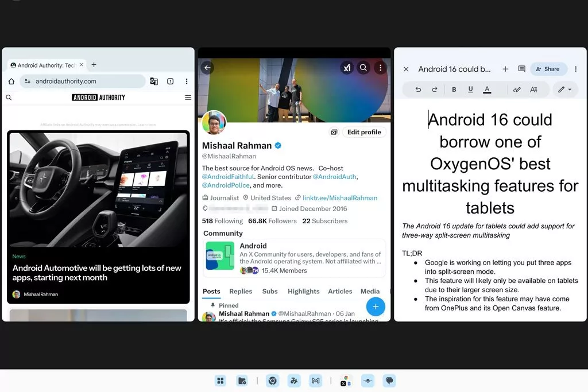The image size is (588, 392).
Task: Launch Chrome from the taskbar
Action: point(273,381)
